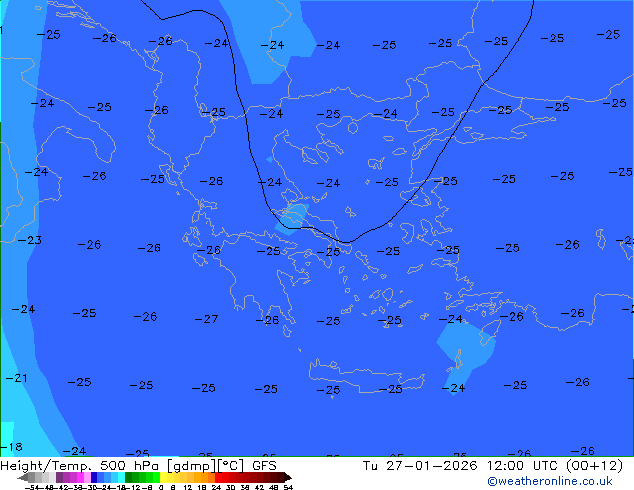Click the dark blue swatch in legend

94,477
